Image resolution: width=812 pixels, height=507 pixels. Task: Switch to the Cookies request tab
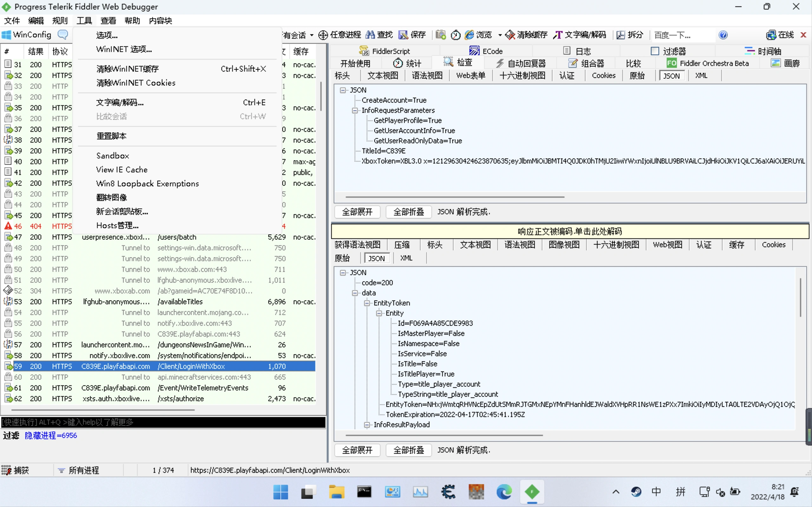[x=603, y=75]
